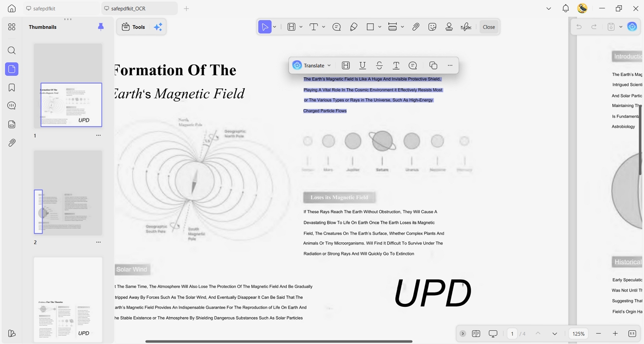Open the notifications bell
Viewport: 644px width, 344px height.
[565, 8]
